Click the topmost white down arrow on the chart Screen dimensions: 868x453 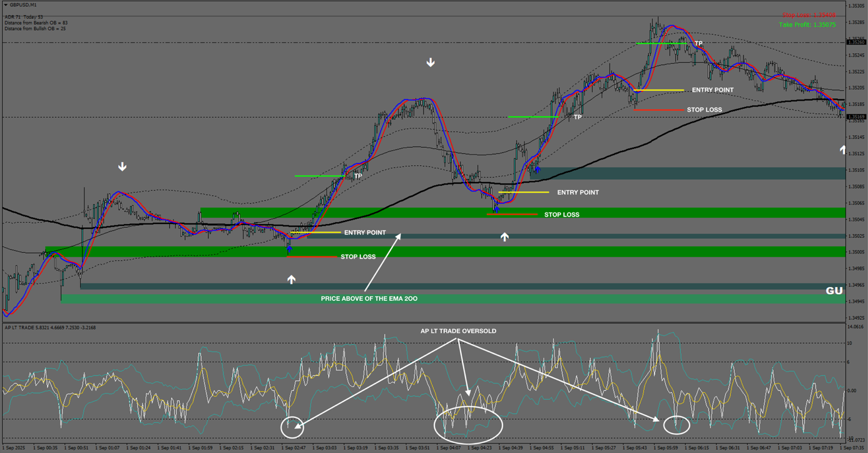pyautogui.click(x=431, y=63)
